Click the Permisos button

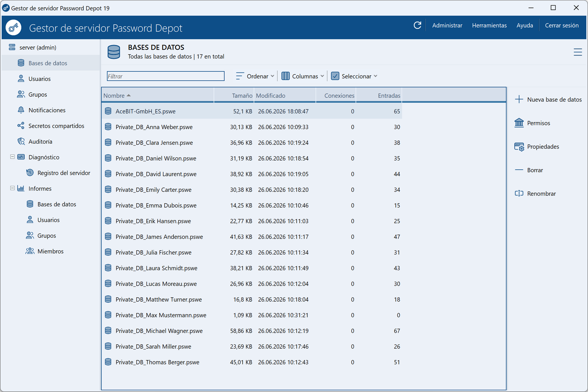coord(532,123)
